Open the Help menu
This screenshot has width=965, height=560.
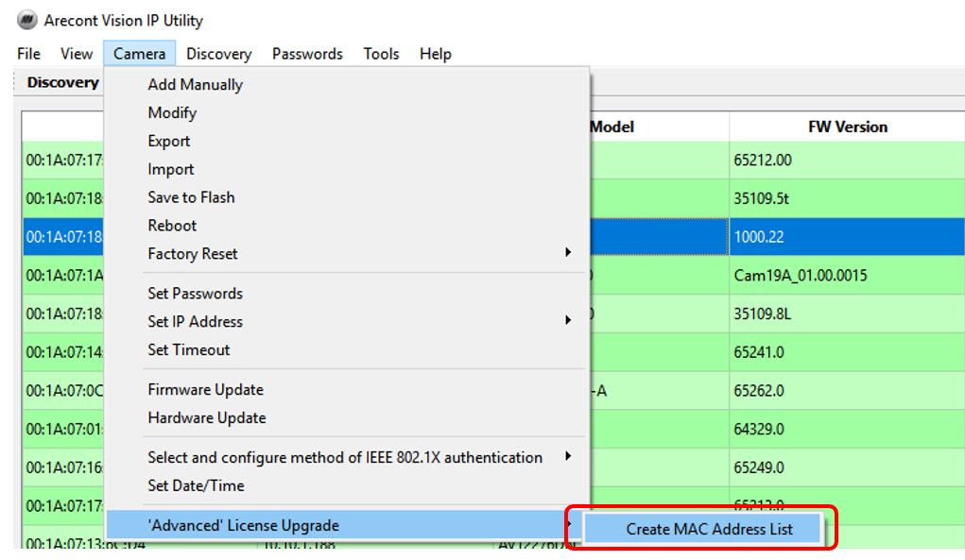click(436, 54)
